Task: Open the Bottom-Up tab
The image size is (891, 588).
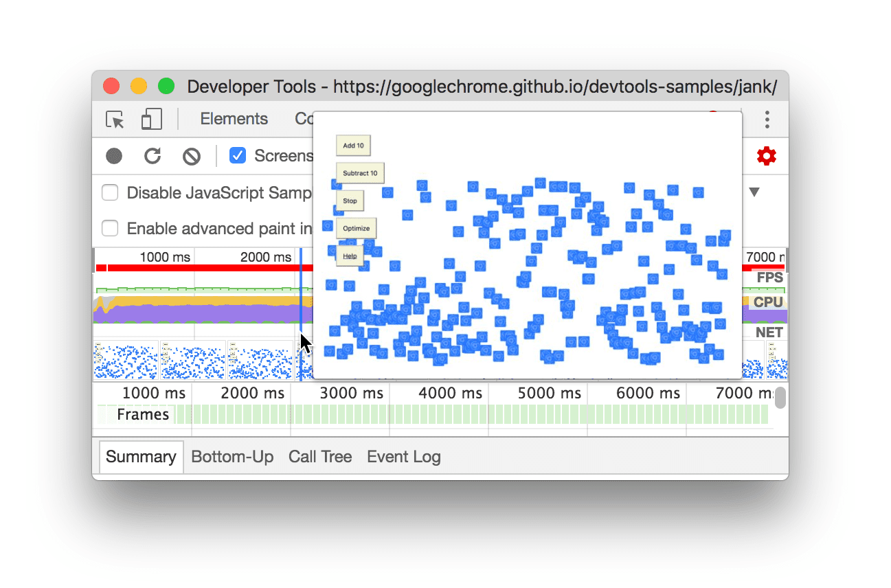Action: click(x=232, y=456)
